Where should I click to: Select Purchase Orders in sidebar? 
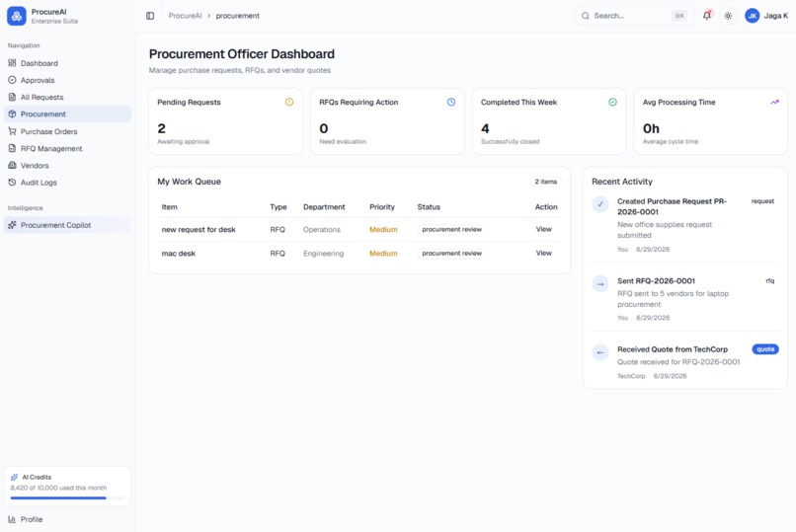[x=67, y=131]
